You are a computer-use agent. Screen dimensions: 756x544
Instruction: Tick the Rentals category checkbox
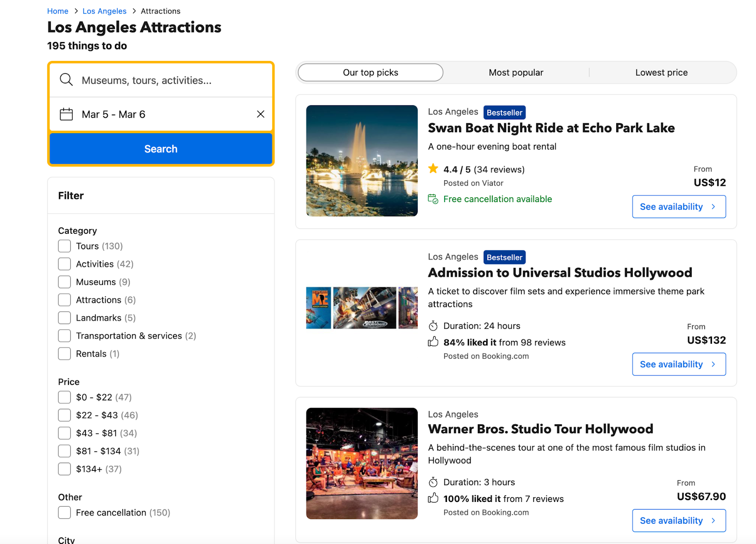(64, 354)
